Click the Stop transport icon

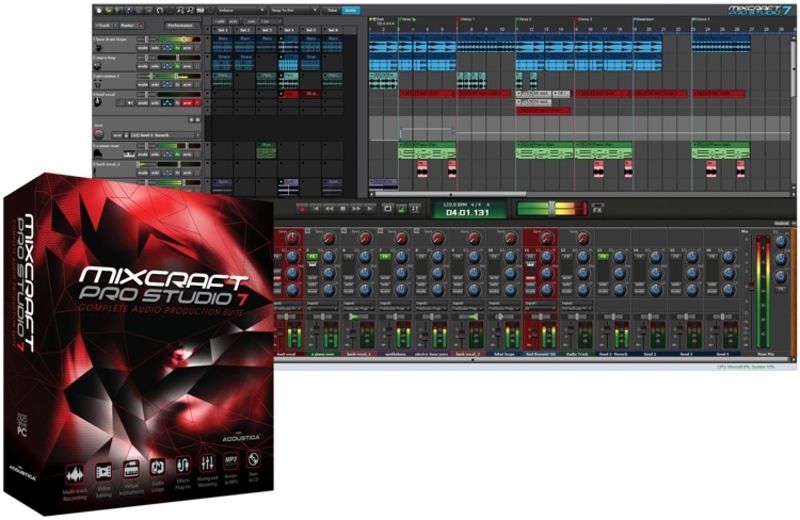343,208
